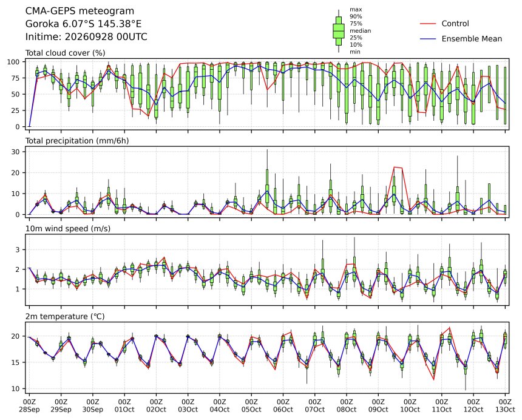The height and width of the screenshot is (420, 522).
Task: Click the median label in the legend
Action: click(360, 30)
